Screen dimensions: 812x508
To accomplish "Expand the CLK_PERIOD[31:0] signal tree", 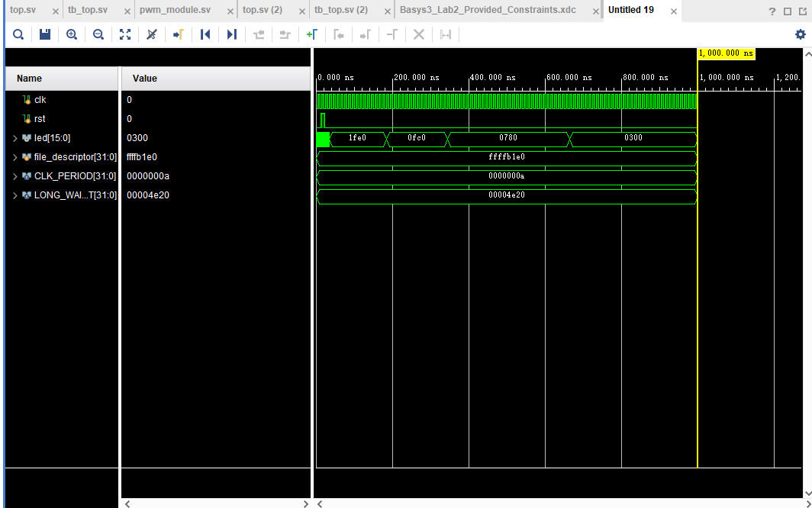I will coord(14,175).
